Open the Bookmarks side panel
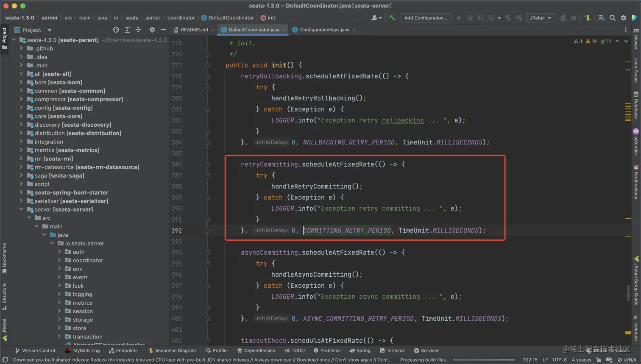The width and height of the screenshot is (641, 364). (4, 258)
